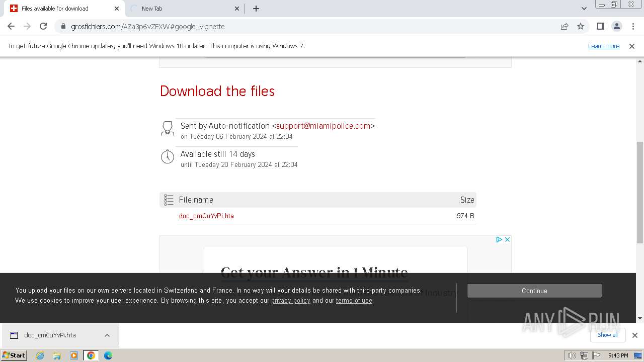644x362 pixels.
Task: Open the Chrome profile avatar
Action: coord(617,26)
